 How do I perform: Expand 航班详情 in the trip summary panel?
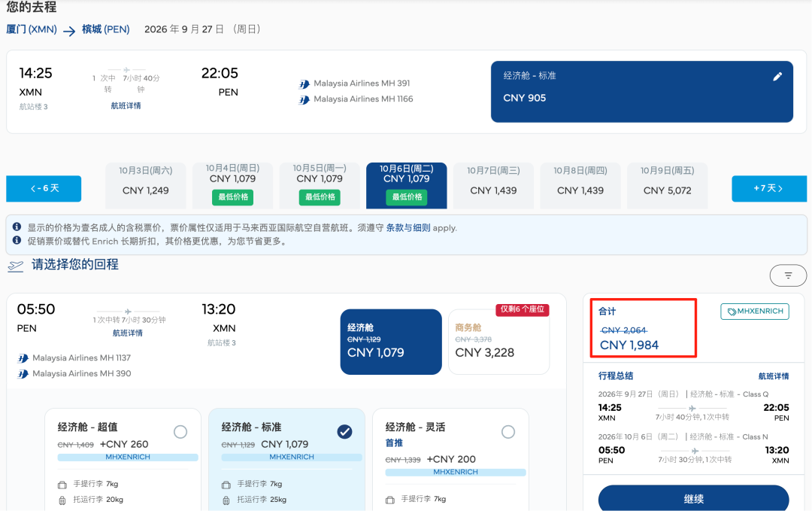[774, 375]
